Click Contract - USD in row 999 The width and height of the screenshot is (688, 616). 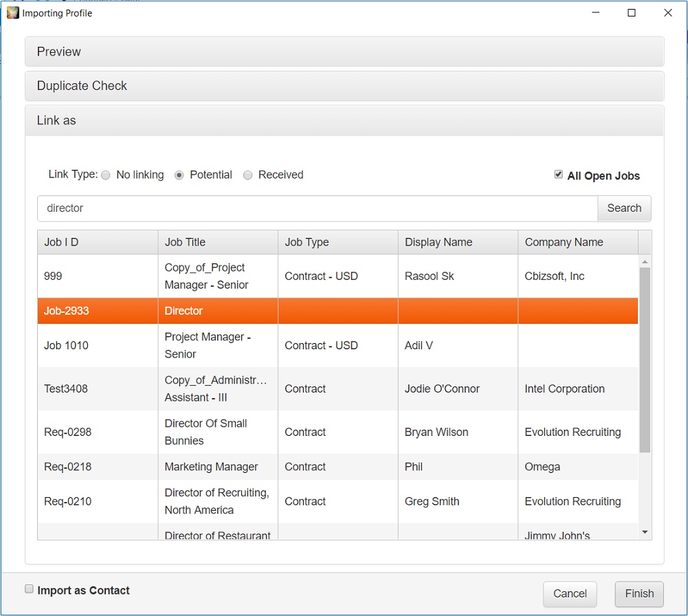(x=321, y=276)
